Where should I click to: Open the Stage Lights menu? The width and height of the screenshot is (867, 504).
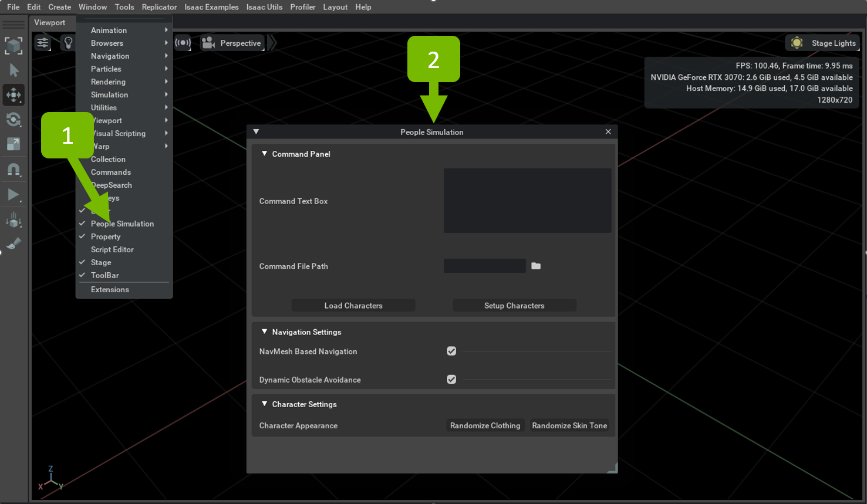point(822,43)
